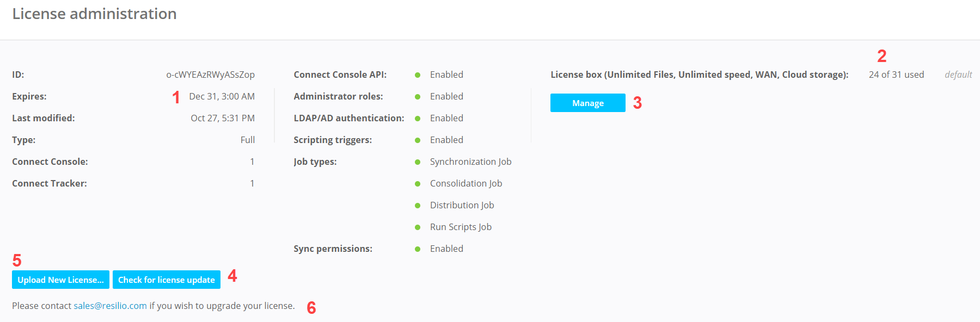Click the Sync permissions green status dot
Viewport: 980px width, 322px height.
click(x=418, y=249)
